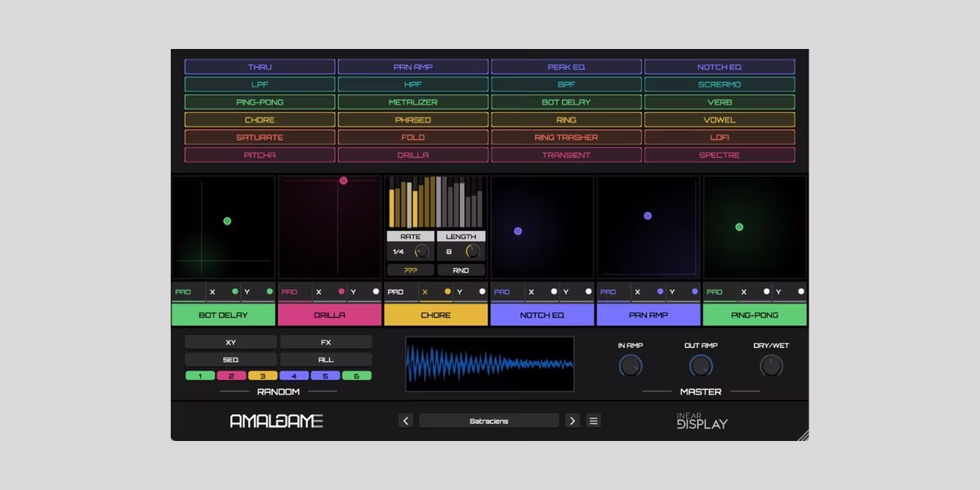The height and width of the screenshot is (490, 980).
Task: Load the next preset using the right arrow
Action: tap(572, 420)
